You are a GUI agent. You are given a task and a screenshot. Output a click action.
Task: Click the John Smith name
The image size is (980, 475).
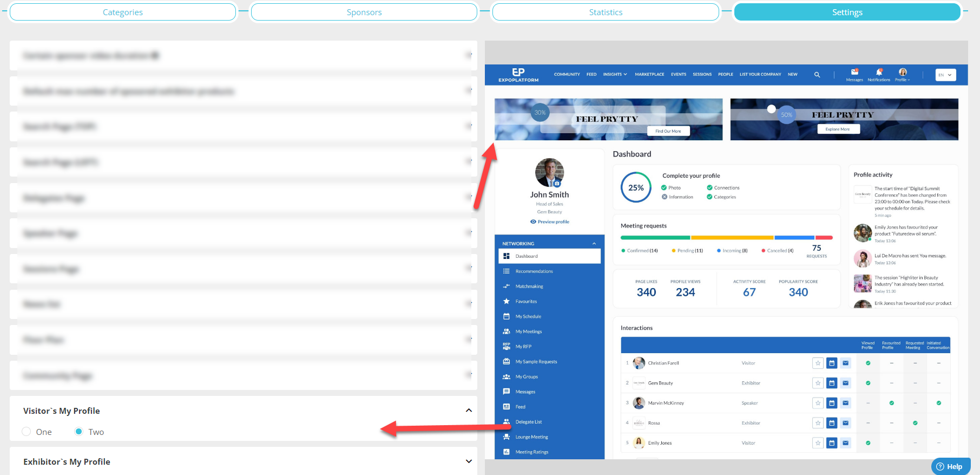click(x=549, y=194)
